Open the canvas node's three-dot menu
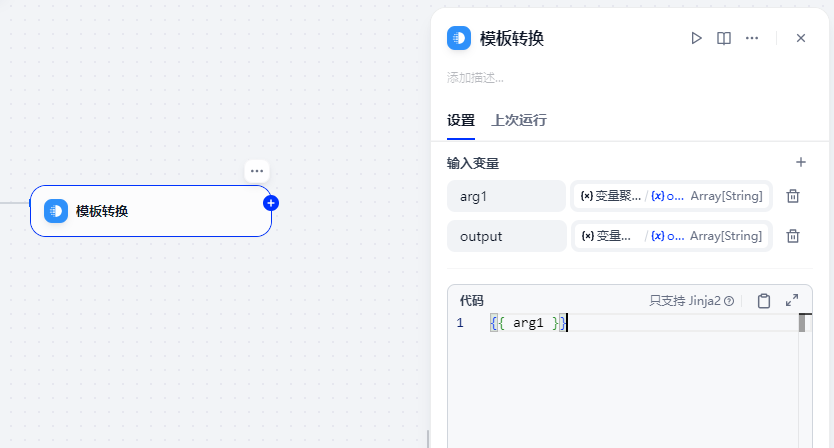 tap(257, 171)
